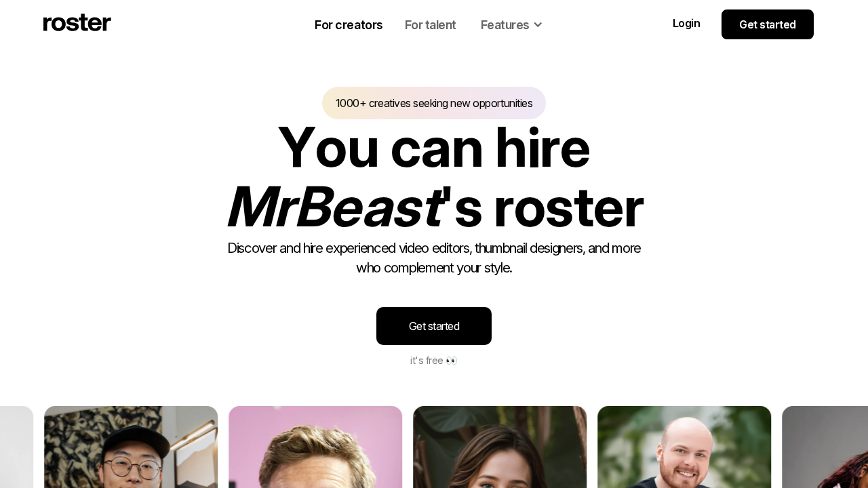The image size is (868, 488).
Task: Click the partly hidden grey card at far left
Action: coord(16,447)
